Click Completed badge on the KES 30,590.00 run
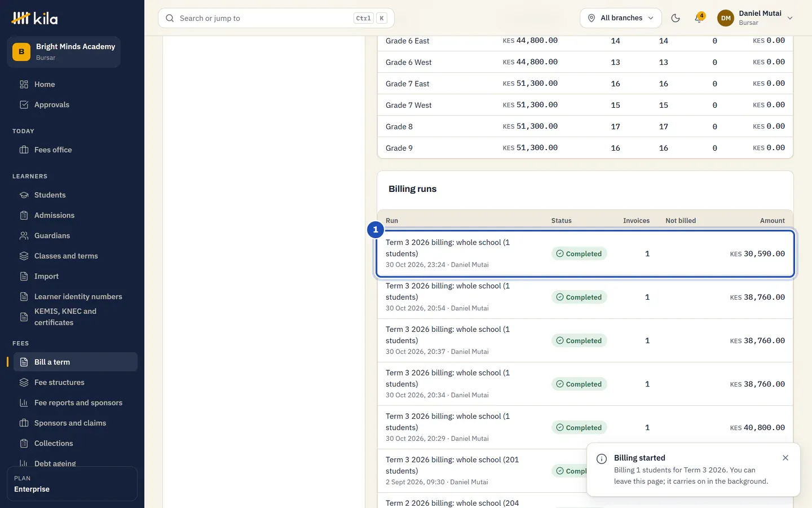Screen dimensions: 812x508 [579, 253]
